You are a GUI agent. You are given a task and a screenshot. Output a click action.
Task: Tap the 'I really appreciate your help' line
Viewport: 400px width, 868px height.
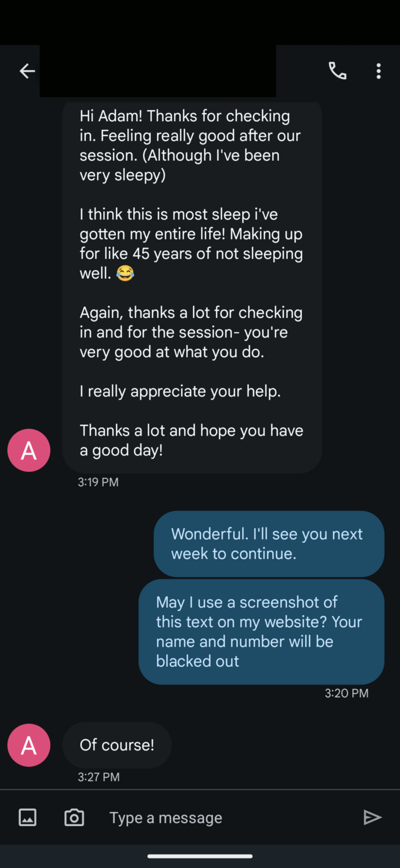180,391
